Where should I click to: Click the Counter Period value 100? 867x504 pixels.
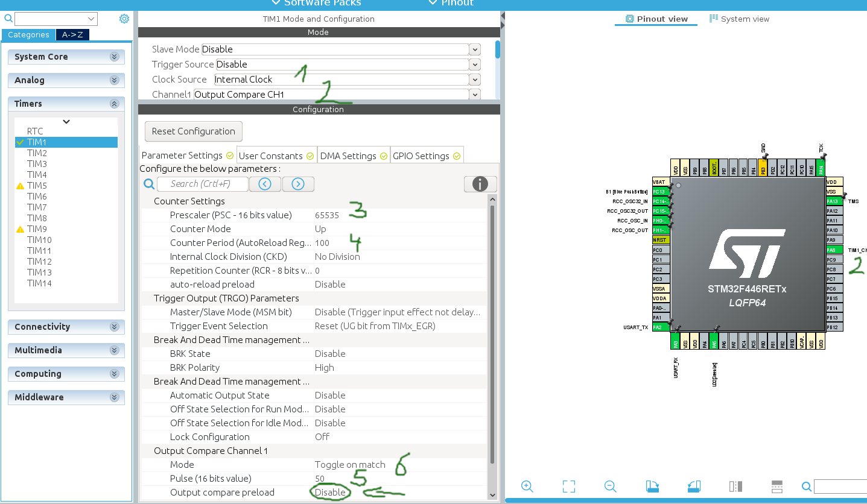tap(322, 243)
